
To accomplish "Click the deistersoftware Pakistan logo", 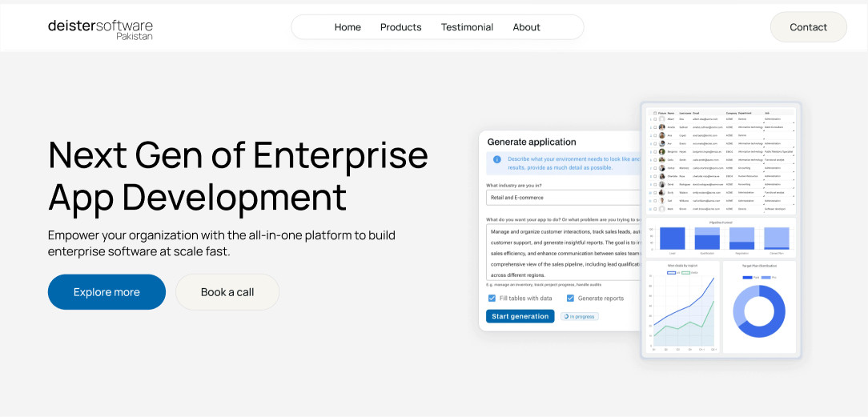I will pos(100,30).
